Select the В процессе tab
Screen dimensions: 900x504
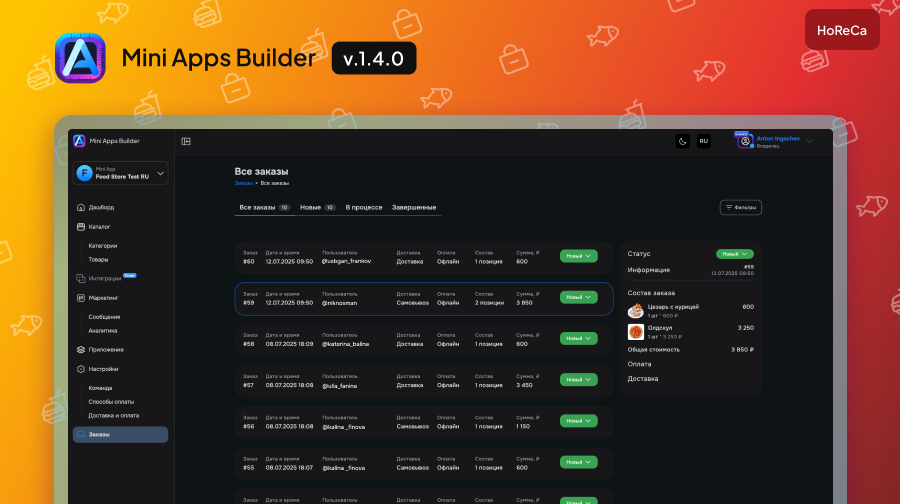click(364, 207)
